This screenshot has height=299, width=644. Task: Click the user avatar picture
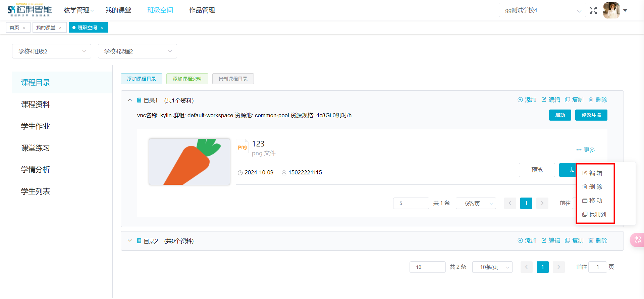611,10
